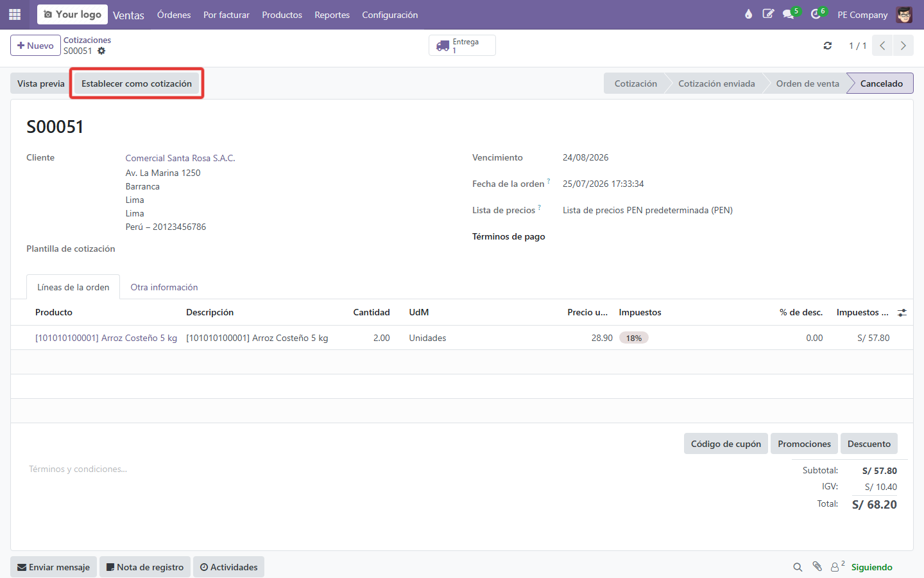Click Enviar mensaje button

tap(53, 567)
